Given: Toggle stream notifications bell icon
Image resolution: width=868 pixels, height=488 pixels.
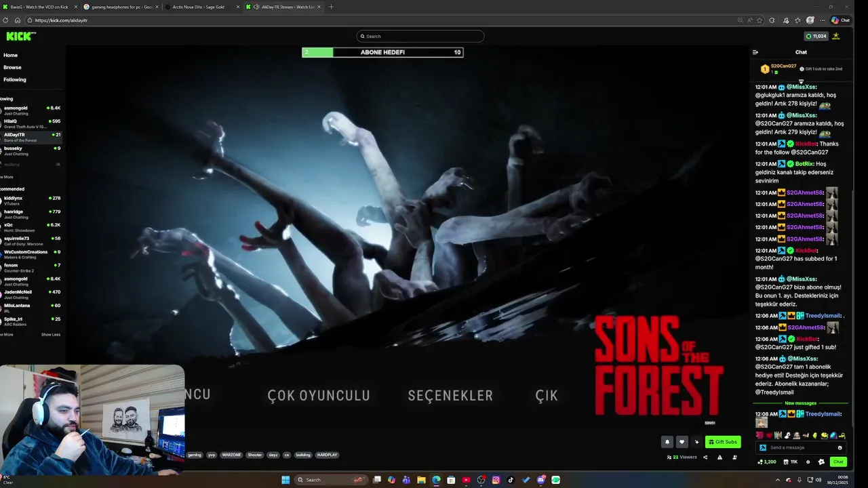Looking at the screenshot, I should click(x=667, y=442).
